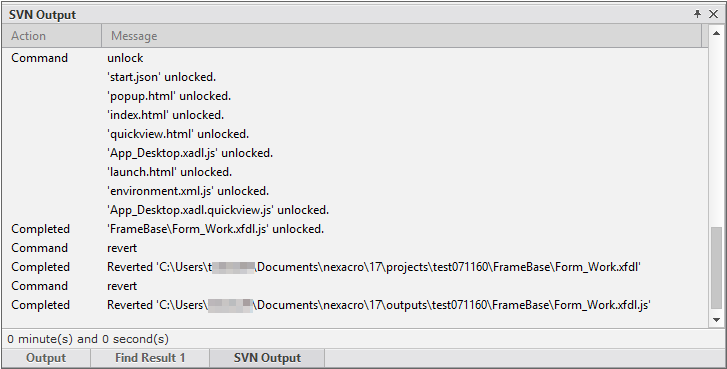
Task: Select the Reverted projects Form_Work.xfdl row
Action: click(355, 267)
